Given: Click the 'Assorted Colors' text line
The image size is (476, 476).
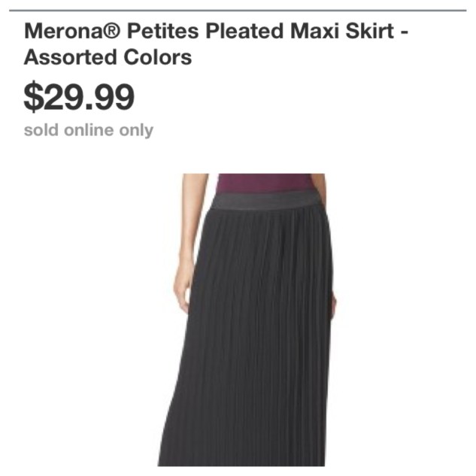Looking at the screenshot, I should (x=108, y=57).
